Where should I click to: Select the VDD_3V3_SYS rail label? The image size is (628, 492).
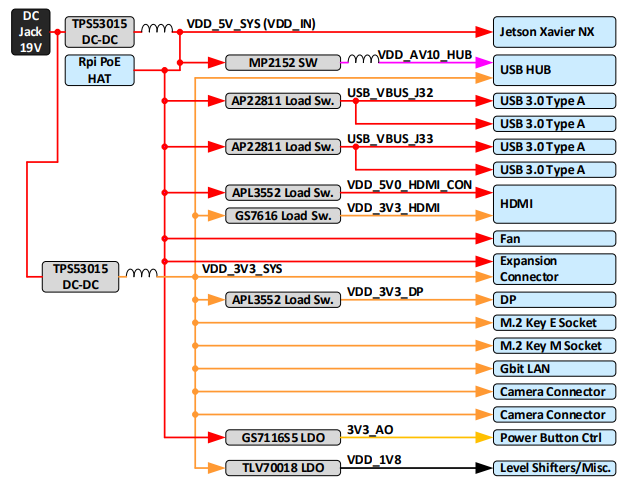(x=242, y=269)
